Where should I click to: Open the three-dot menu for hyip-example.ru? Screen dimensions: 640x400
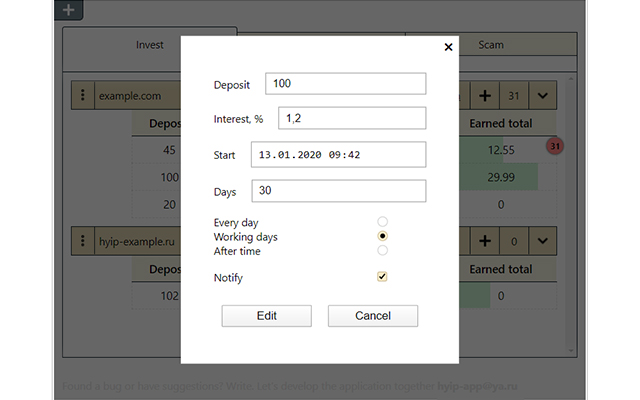pos(83,241)
